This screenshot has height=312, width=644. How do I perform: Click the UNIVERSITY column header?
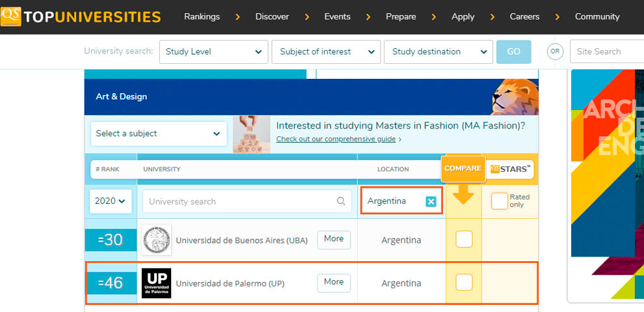[x=162, y=169]
